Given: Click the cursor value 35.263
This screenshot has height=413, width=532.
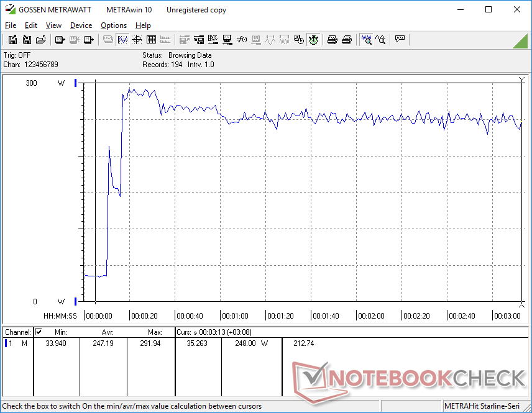Looking at the screenshot, I should click(x=197, y=343).
